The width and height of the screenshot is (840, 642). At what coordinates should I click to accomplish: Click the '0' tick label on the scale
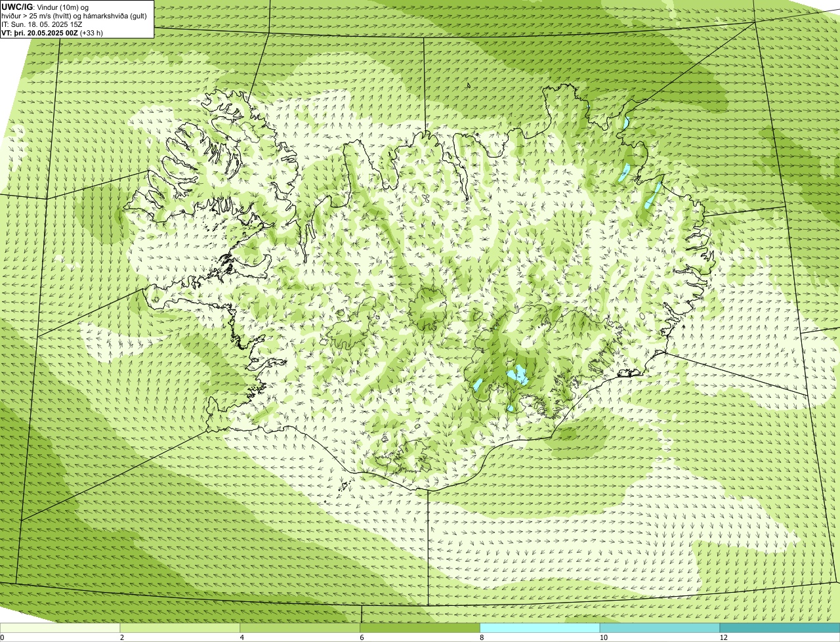click(x=2, y=637)
